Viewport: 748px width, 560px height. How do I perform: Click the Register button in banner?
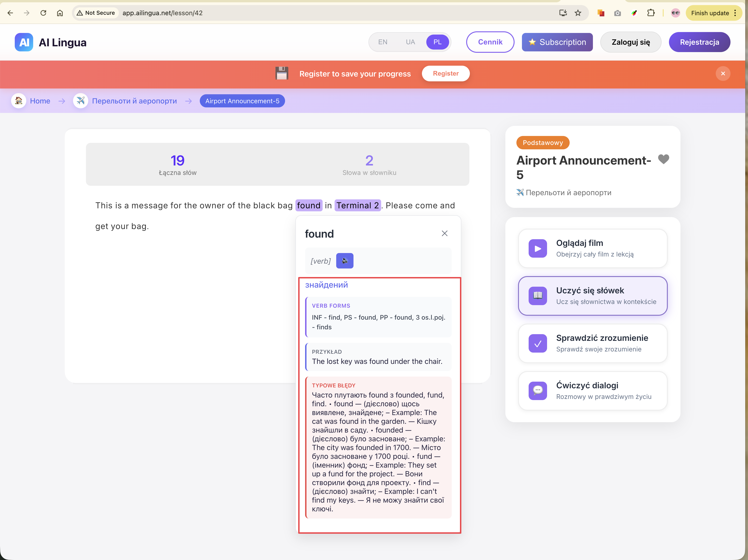[445, 73]
